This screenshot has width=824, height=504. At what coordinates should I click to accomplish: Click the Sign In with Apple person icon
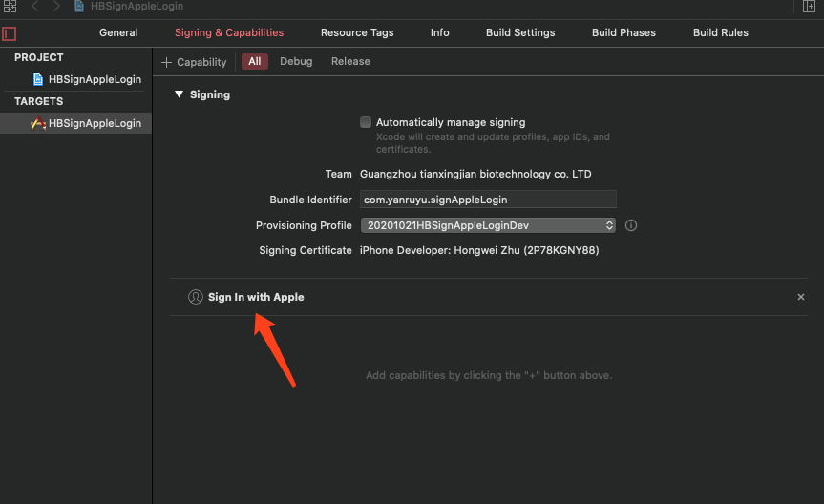(196, 297)
